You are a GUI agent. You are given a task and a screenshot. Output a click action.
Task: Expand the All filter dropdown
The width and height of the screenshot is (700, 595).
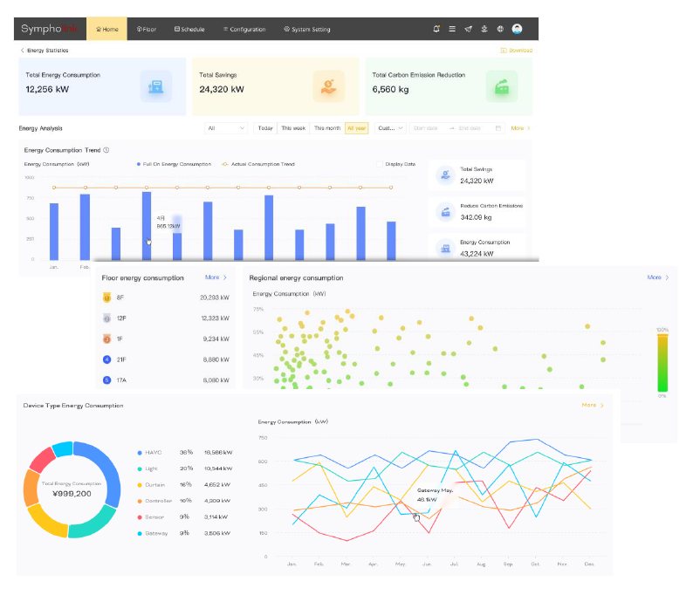coord(226,128)
